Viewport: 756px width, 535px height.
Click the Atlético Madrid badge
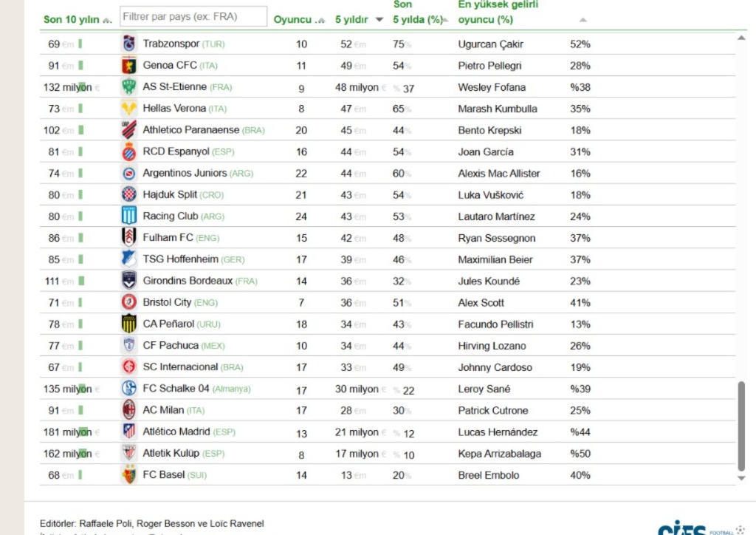pyautogui.click(x=129, y=432)
